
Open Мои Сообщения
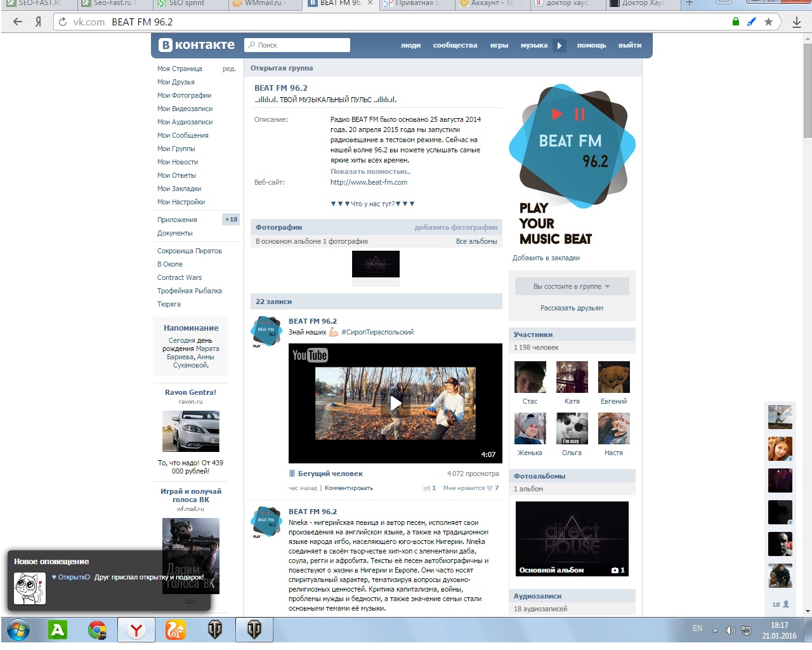(x=183, y=135)
